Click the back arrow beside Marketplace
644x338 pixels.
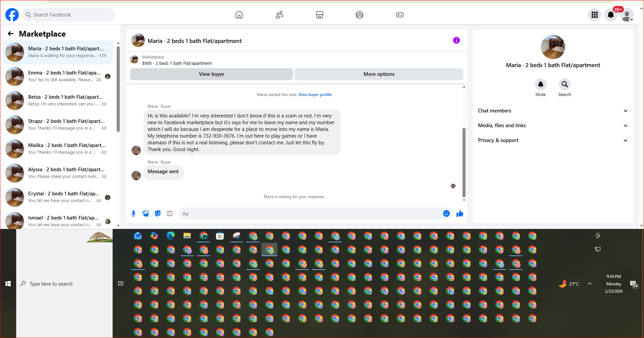[11, 34]
